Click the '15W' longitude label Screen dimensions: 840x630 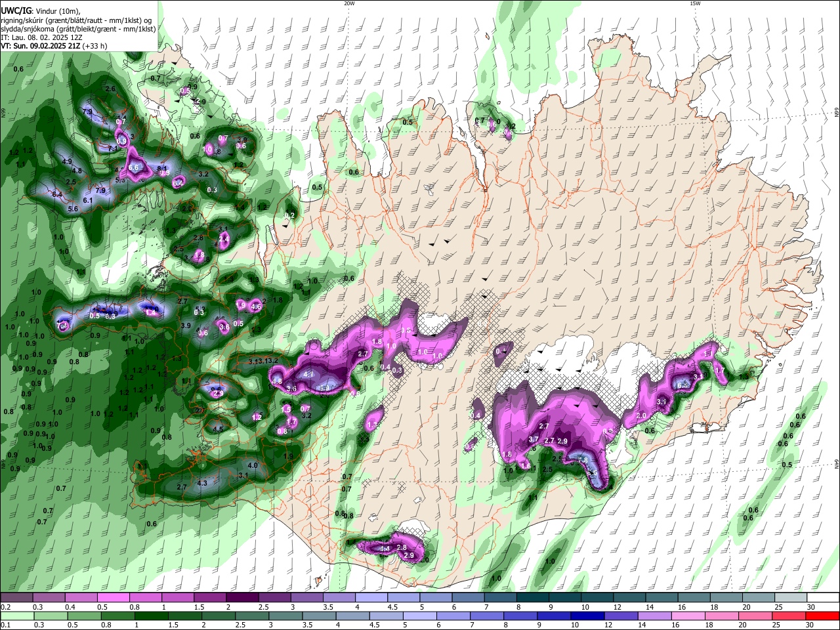tap(695, 3)
